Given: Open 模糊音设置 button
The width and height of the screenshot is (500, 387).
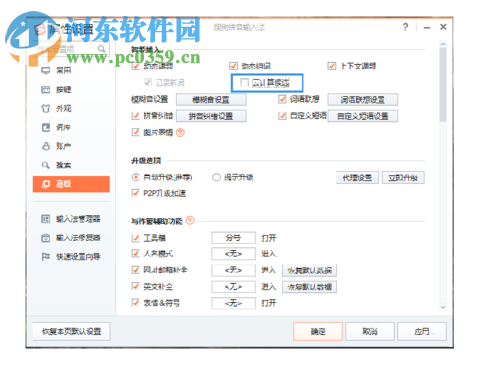Looking at the screenshot, I should coord(211,99).
